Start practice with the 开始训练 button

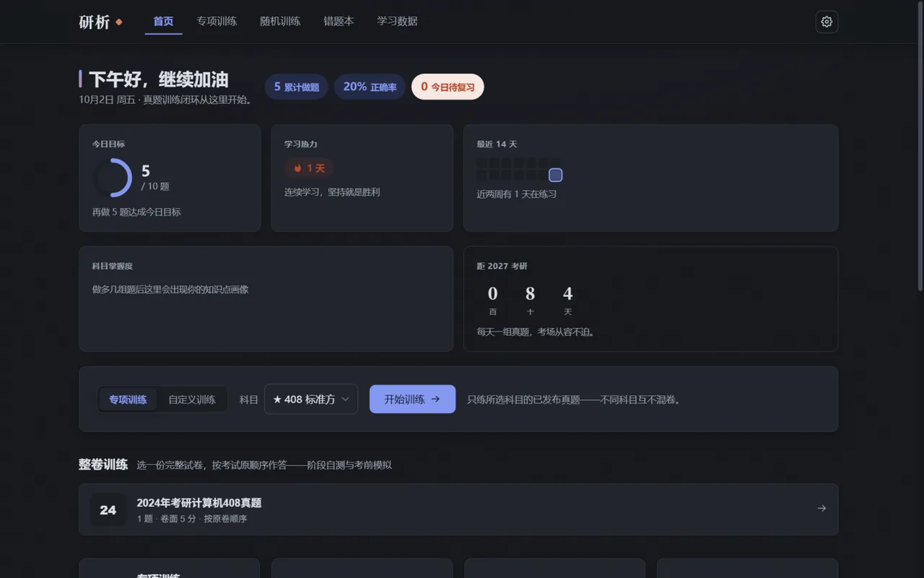pos(412,400)
